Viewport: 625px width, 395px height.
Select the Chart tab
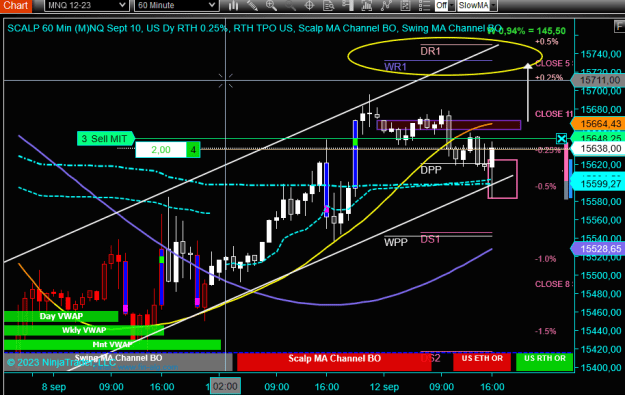[16, 5]
